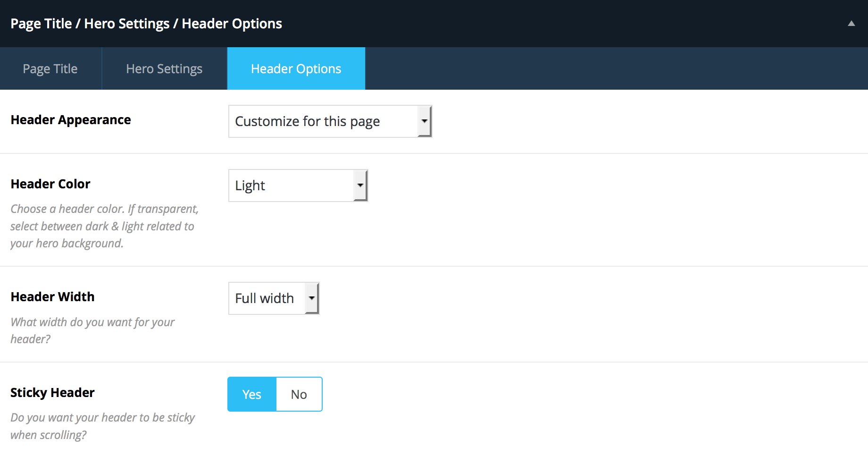The height and width of the screenshot is (456, 868).
Task: Click the Header Color help description text
Action: pos(104,226)
